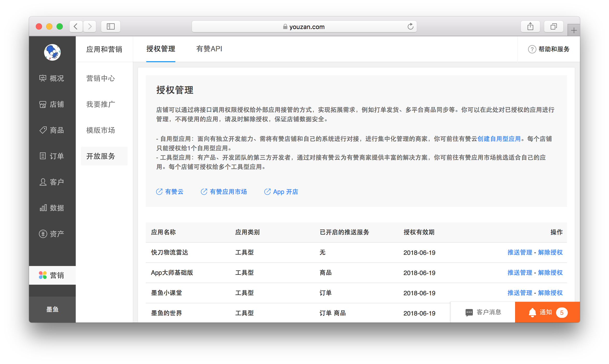Click 解除授权 for 墨鱼小课堂 row
The width and height of the screenshot is (609, 364).
[550, 293]
